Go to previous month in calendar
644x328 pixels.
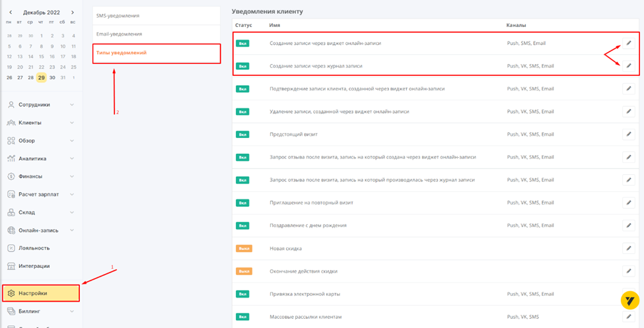(10, 13)
